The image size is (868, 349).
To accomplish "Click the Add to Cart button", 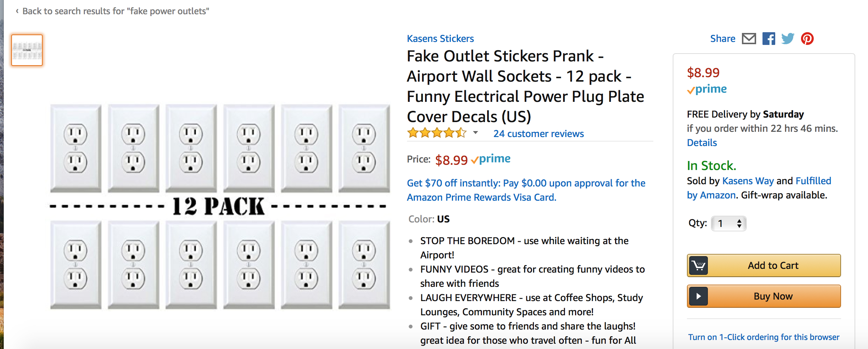I will tap(773, 265).
